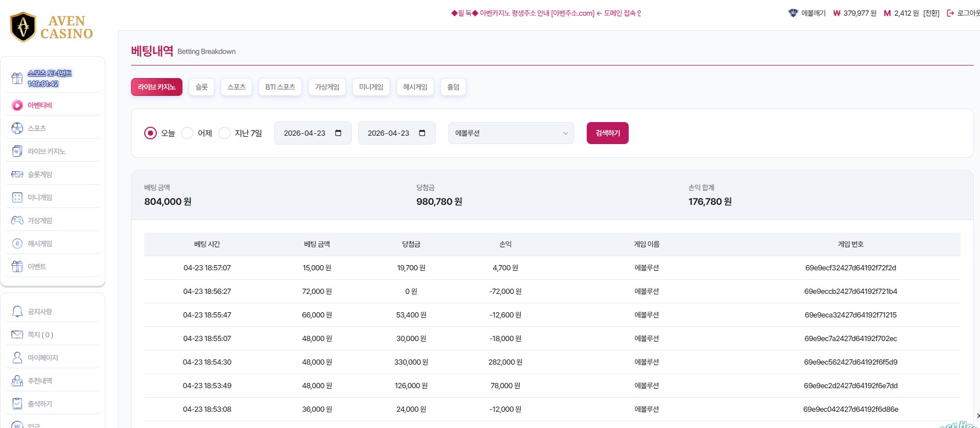Click the soccer ball sports icon
The image size is (980, 428).
point(17,128)
